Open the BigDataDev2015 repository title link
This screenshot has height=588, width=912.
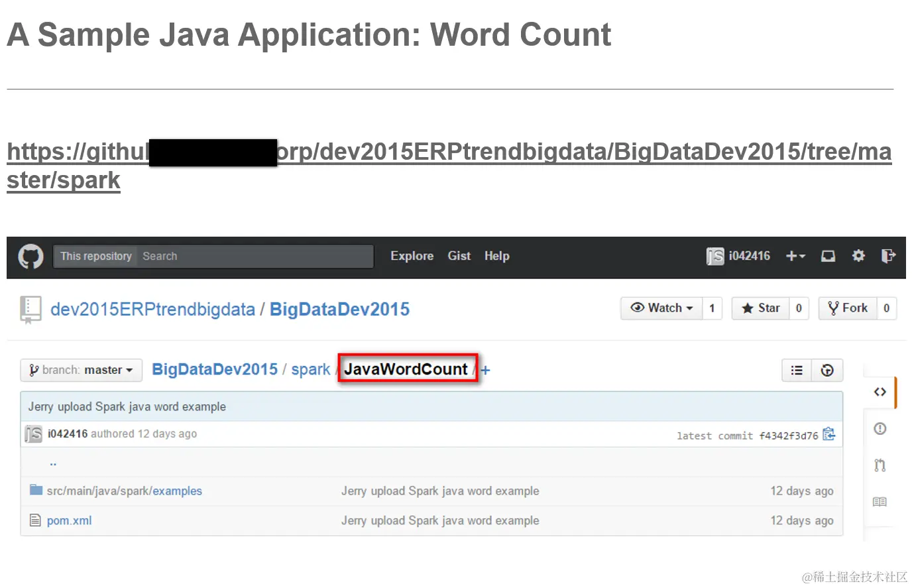(339, 310)
